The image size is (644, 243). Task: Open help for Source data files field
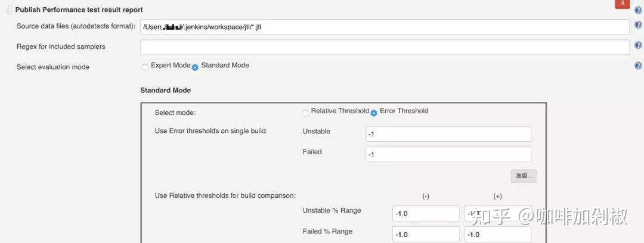click(638, 27)
